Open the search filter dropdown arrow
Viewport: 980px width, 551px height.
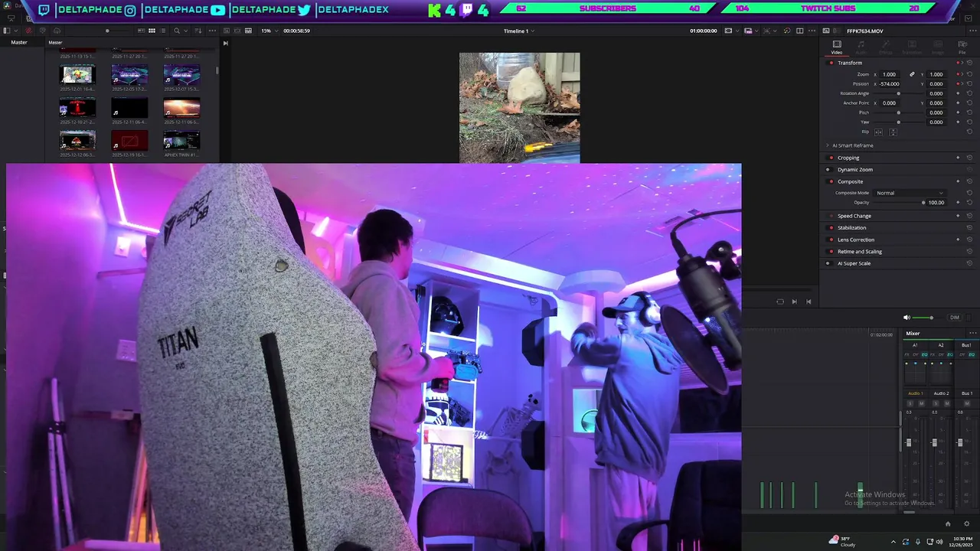tap(186, 31)
